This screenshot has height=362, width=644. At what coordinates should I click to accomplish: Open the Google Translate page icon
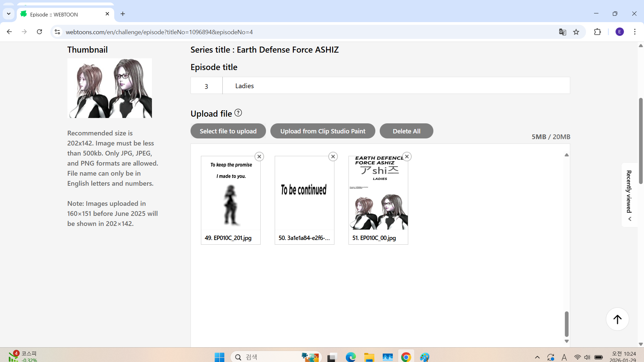(562, 32)
